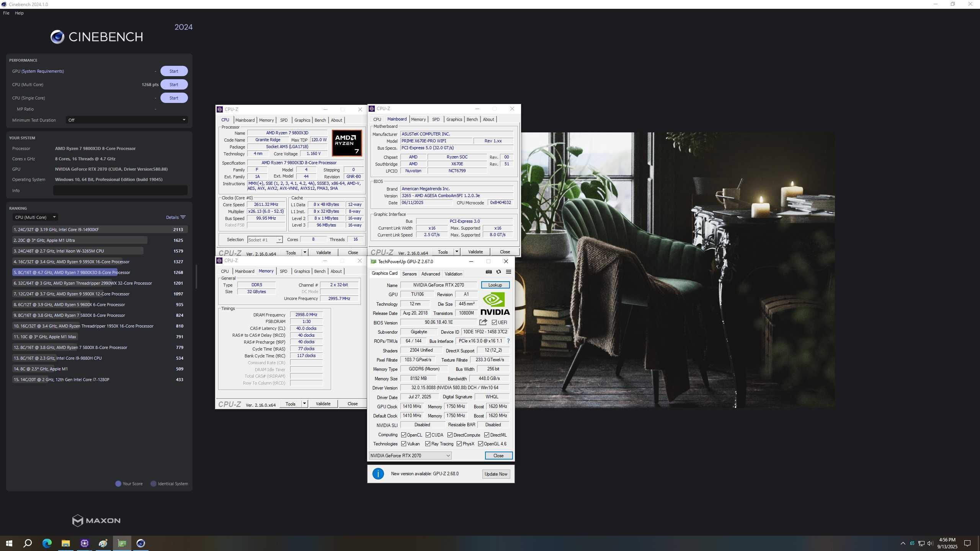Image resolution: width=980 pixels, height=551 pixels.
Task: Switch to Cinebench taskbar icon
Action: coord(141,543)
